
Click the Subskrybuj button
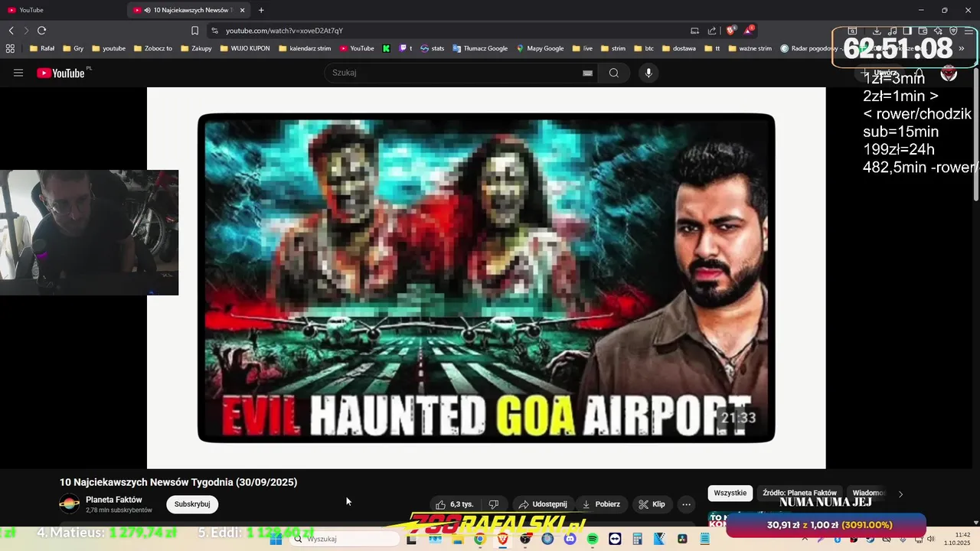coord(192,504)
